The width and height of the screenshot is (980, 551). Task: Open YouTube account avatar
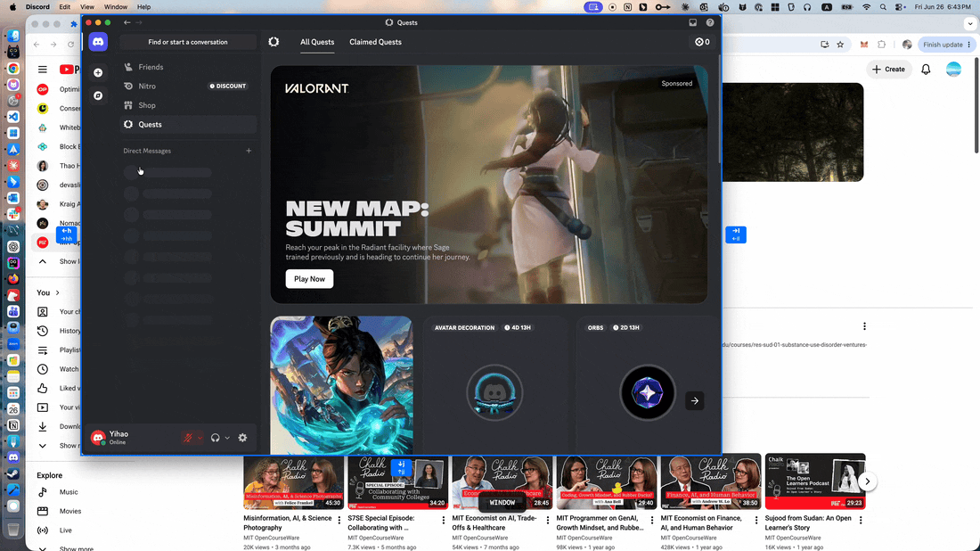tap(953, 70)
